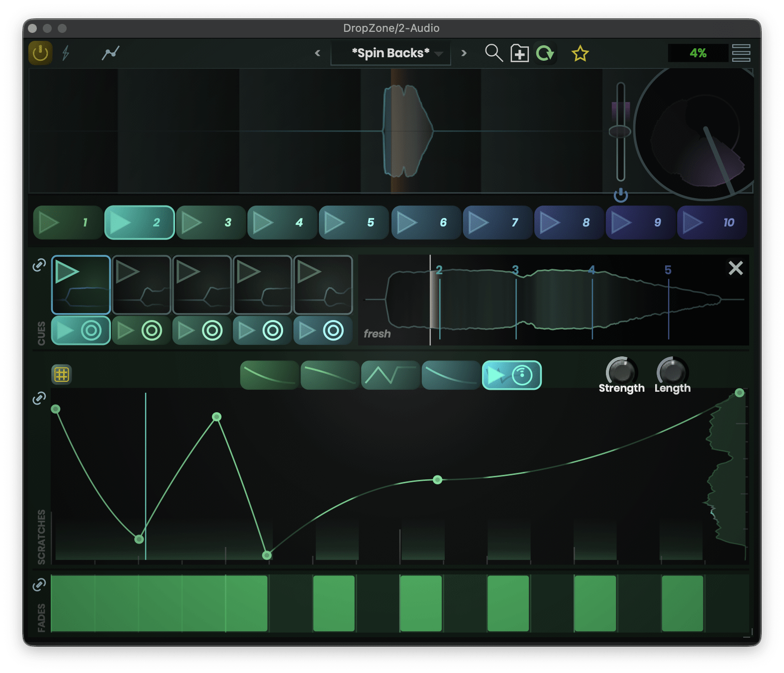Select the fourth scratch curve preset
The width and height of the screenshot is (784, 673).
(451, 375)
